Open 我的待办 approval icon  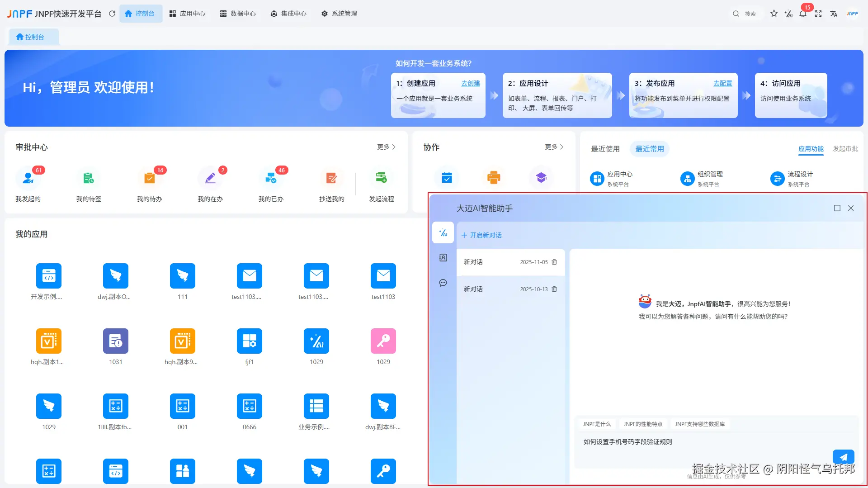click(x=150, y=178)
